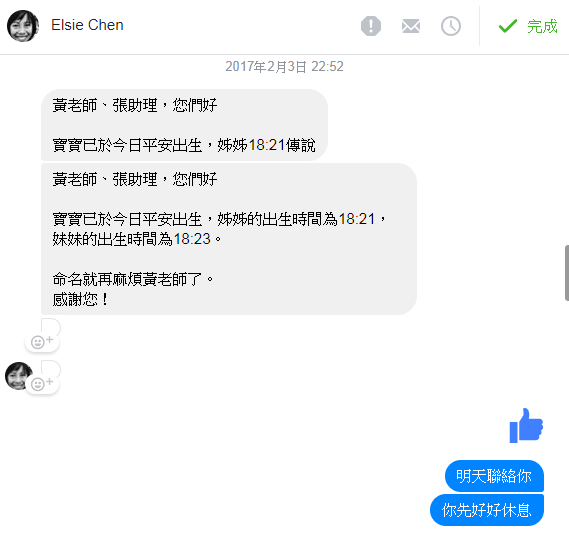
Task: Click the conversation vertical scrollbar thumb
Action: [566, 273]
